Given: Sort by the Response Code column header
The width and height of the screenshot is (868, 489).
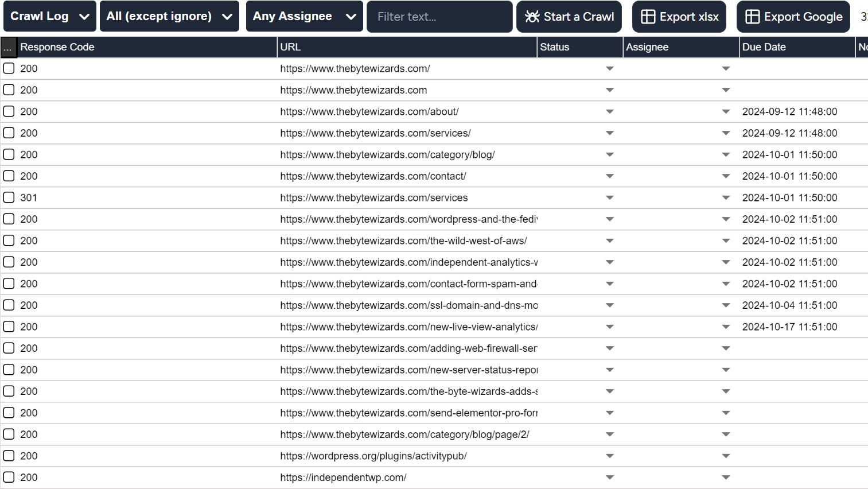Looking at the screenshot, I should [57, 47].
